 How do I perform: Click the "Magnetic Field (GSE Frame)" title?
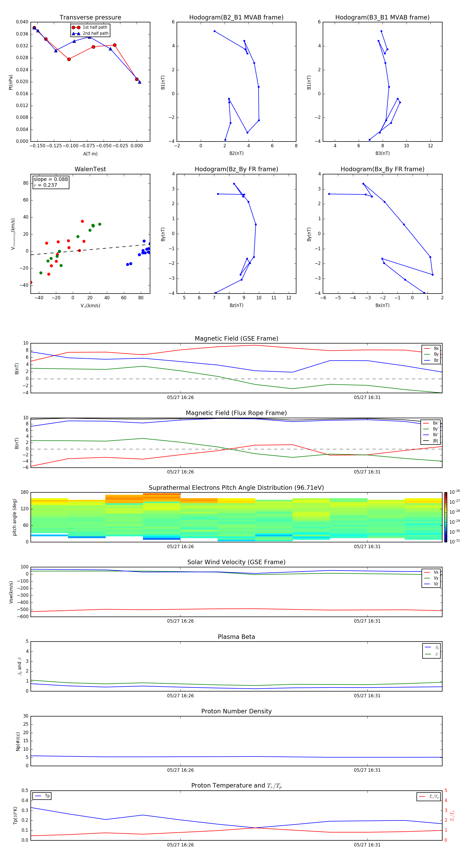[236, 339]
